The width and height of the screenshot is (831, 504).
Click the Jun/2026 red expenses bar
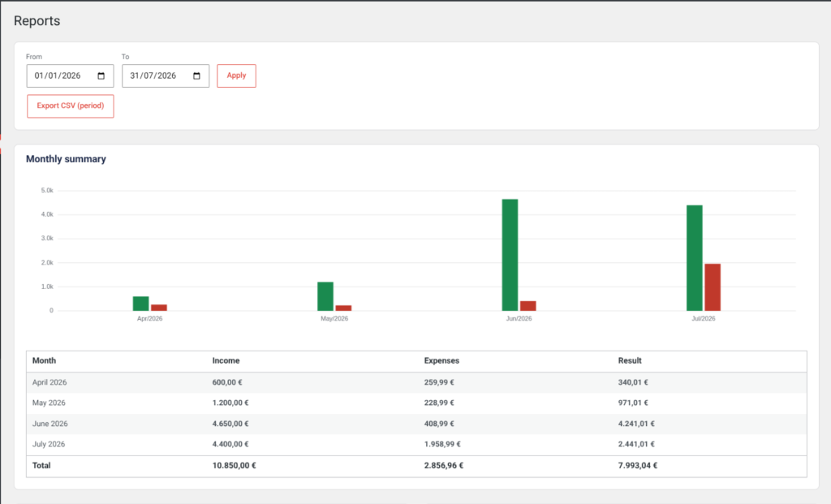[527, 306]
